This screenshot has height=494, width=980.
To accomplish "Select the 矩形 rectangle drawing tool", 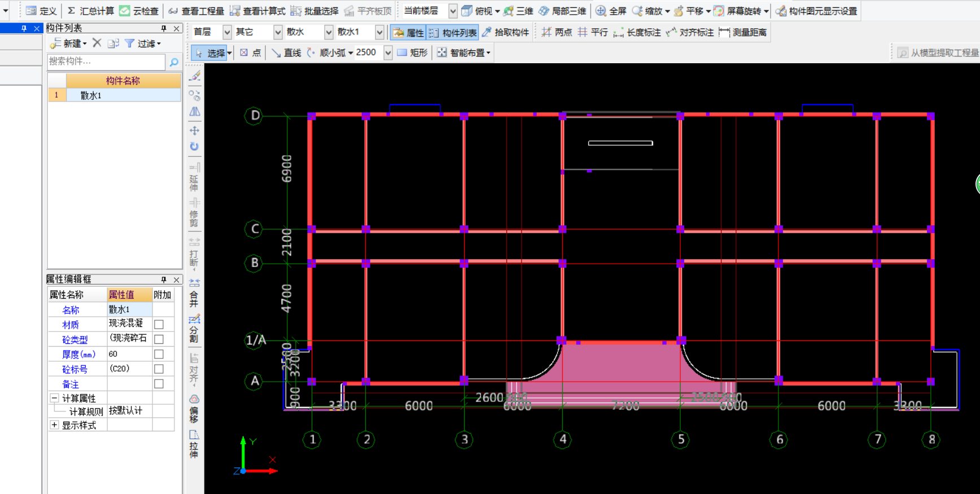I will point(412,53).
